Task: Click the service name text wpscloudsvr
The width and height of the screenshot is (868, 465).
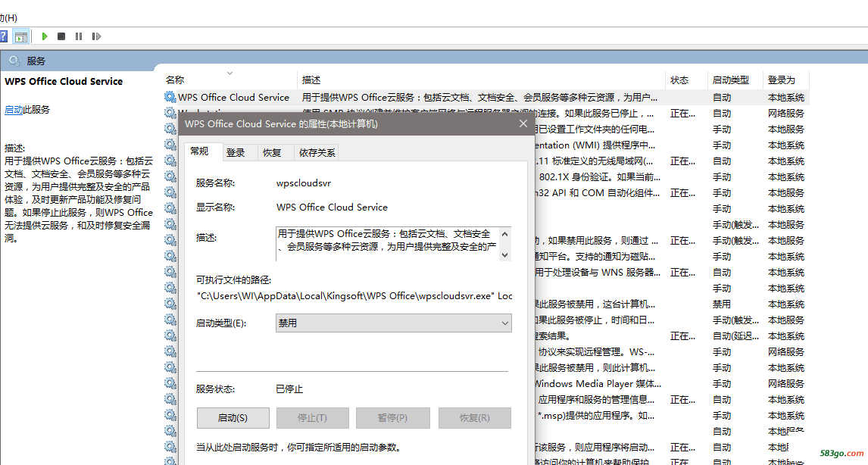Action: 304,183
